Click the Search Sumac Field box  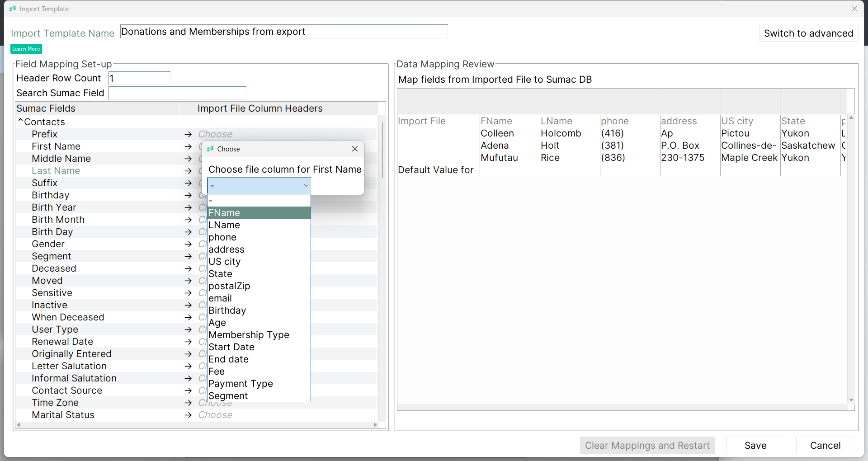click(177, 93)
